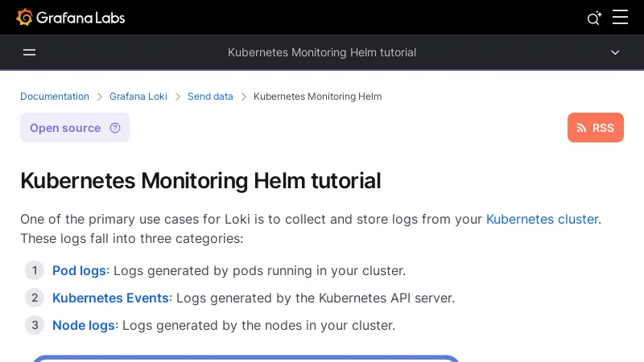Click the Kubernetes Monitoring Helm tutorial page heading
644x362 pixels.
tap(200, 180)
